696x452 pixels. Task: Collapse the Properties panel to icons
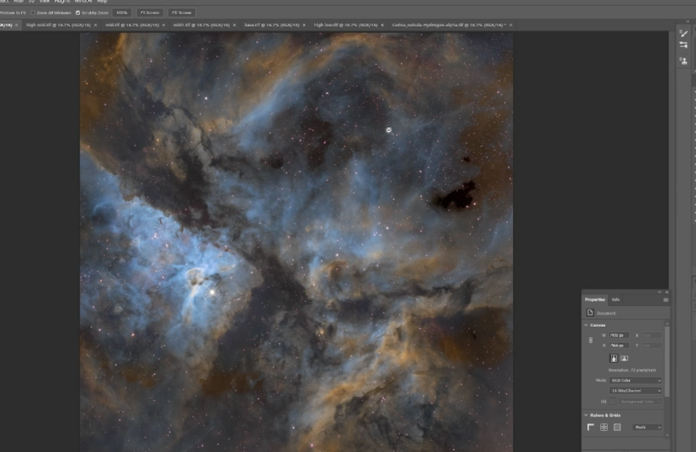[x=660, y=292]
